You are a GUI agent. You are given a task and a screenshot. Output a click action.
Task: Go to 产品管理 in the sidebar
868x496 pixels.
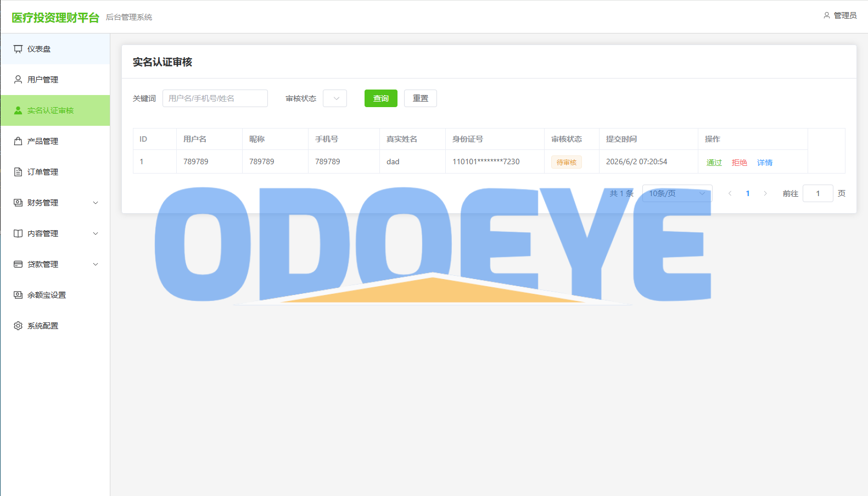tap(55, 141)
